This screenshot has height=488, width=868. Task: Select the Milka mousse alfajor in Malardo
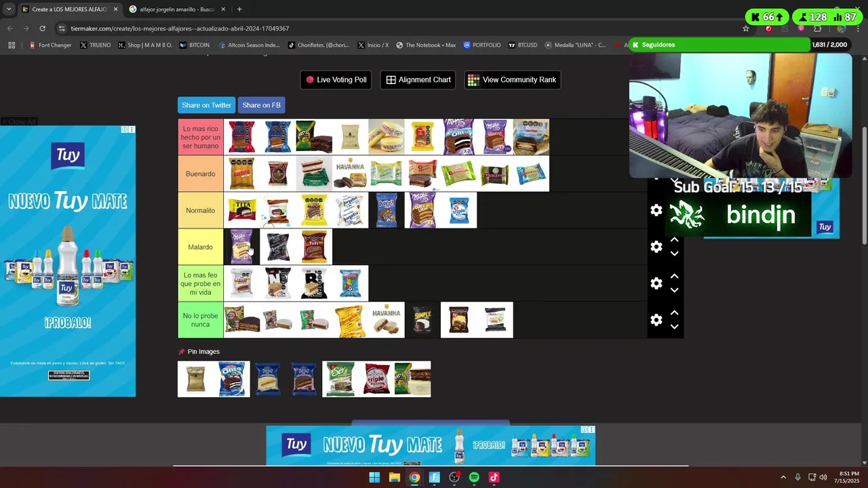(241, 247)
